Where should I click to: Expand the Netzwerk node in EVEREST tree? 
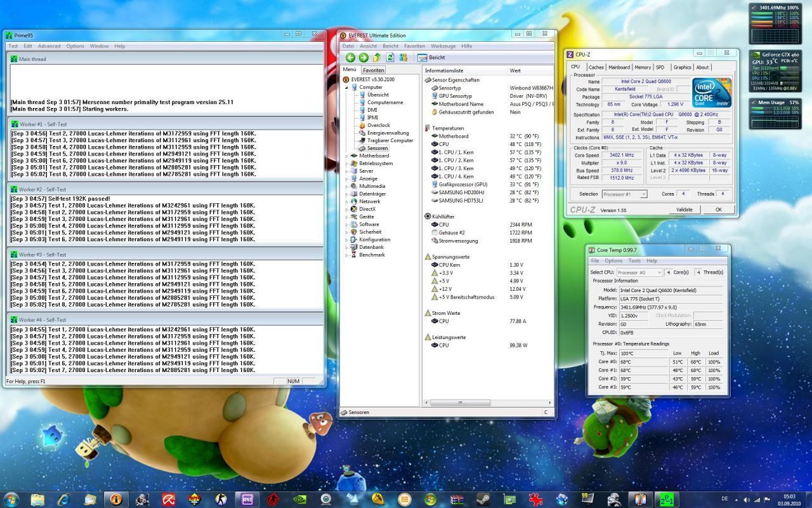[347, 201]
